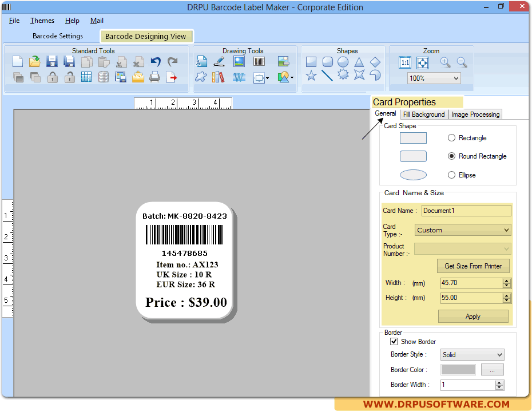Open border color picker ellipsis button

pos(492,370)
